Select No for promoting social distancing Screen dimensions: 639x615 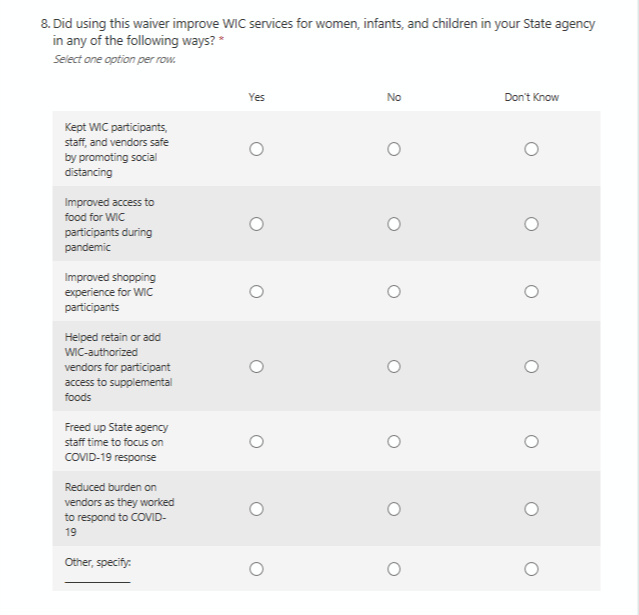pyautogui.click(x=394, y=150)
